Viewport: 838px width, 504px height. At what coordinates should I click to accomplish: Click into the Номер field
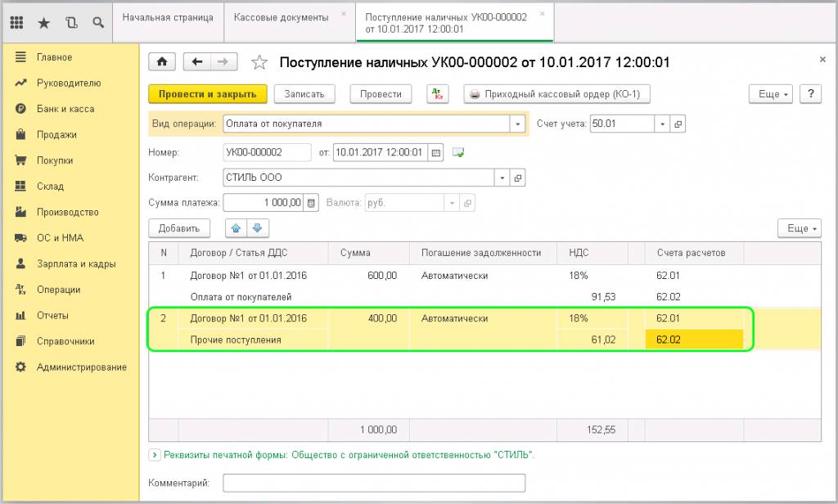267,152
